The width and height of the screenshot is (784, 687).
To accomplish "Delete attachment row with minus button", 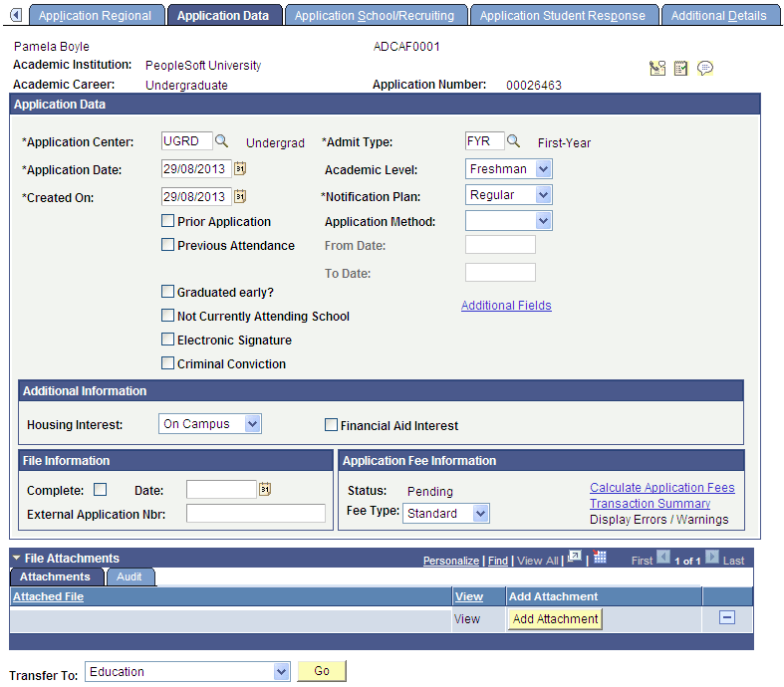I will click(x=727, y=617).
